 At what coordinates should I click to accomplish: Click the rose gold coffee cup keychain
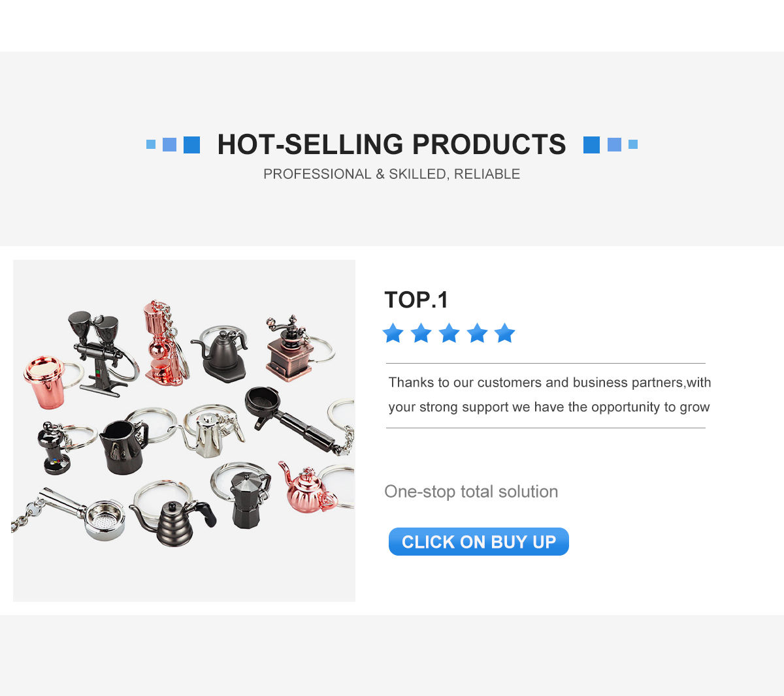coord(46,382)
